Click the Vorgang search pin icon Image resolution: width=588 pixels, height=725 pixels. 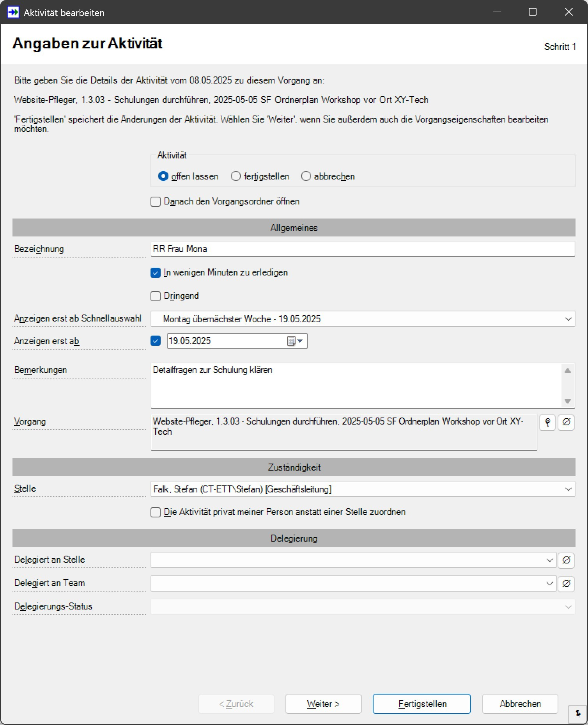pos(547,422)
